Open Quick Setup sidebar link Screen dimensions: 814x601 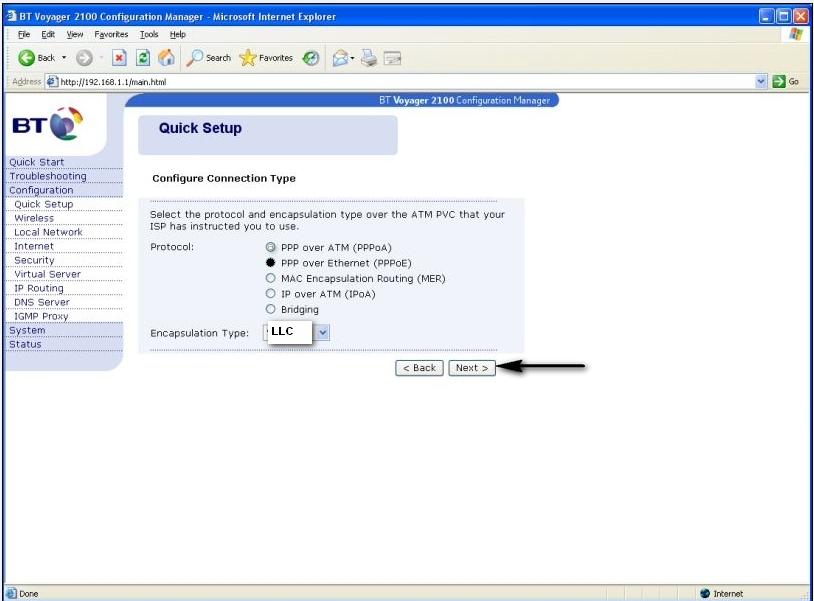click(44, 204)
